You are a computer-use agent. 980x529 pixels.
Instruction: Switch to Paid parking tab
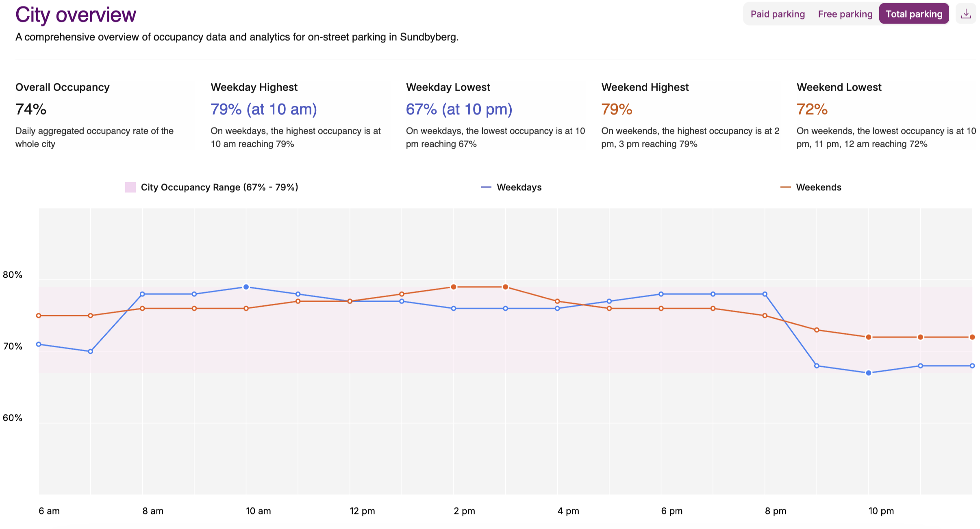[777, 14]
